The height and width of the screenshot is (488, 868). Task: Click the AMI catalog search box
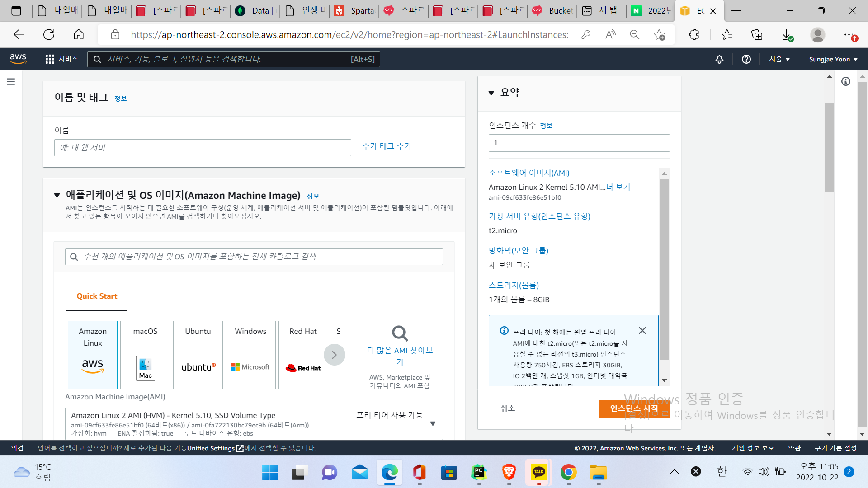coord(254,257)
